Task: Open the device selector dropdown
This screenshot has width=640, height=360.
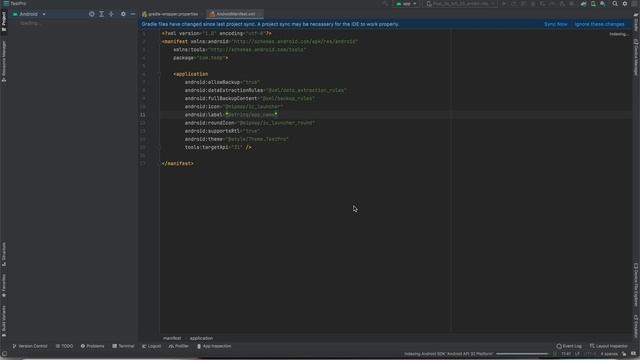Action: tap(460, 4)
